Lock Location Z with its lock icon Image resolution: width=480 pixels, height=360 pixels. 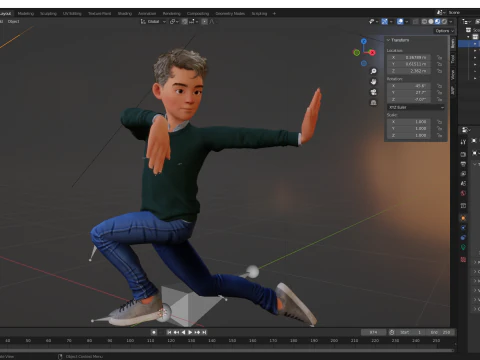pos(439,71)
